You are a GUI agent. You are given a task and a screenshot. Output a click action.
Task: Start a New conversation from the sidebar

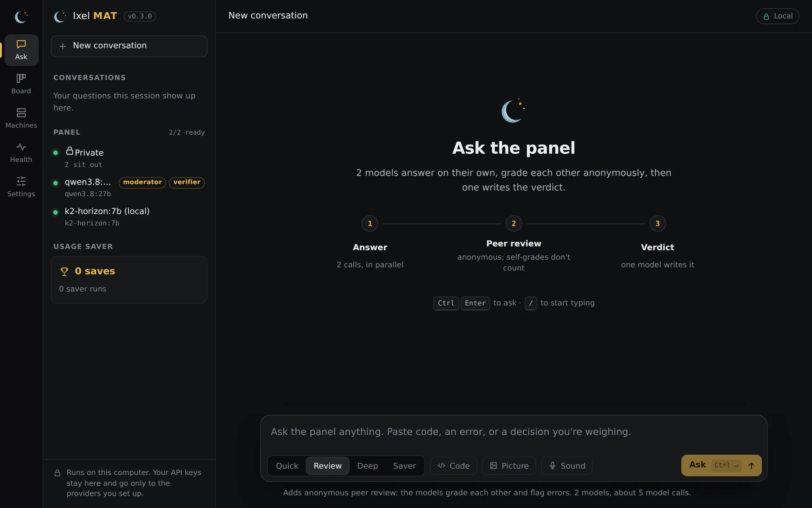[x=129, y=46]
